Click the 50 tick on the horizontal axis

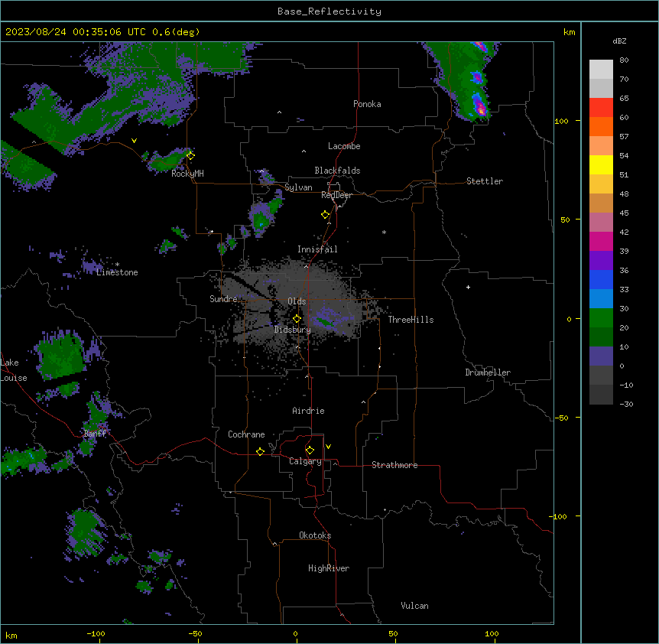[393, 633]
